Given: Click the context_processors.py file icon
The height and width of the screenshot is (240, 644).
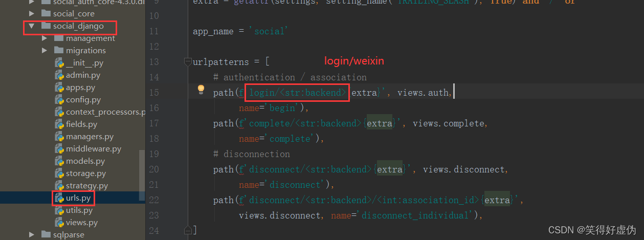Looking at the screenshot, I should (x=59, y=112).
